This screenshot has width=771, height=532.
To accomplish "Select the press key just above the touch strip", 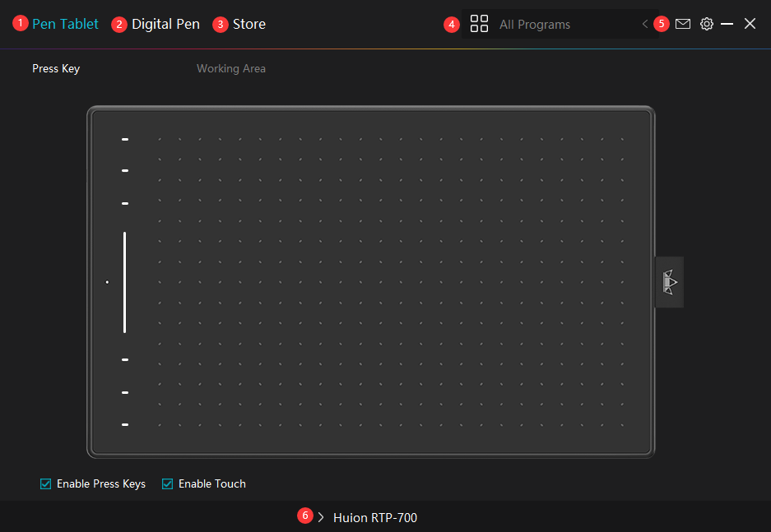I will click(125, 203).
